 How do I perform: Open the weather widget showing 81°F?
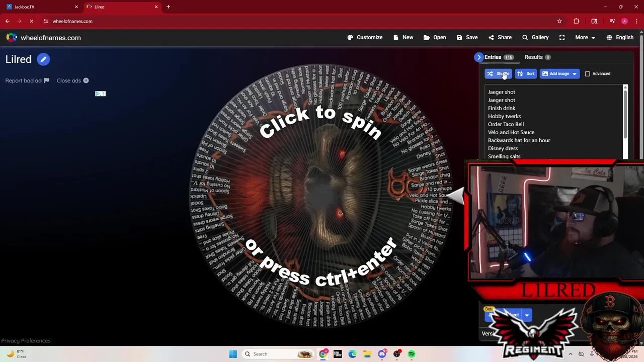click(16, 354)
